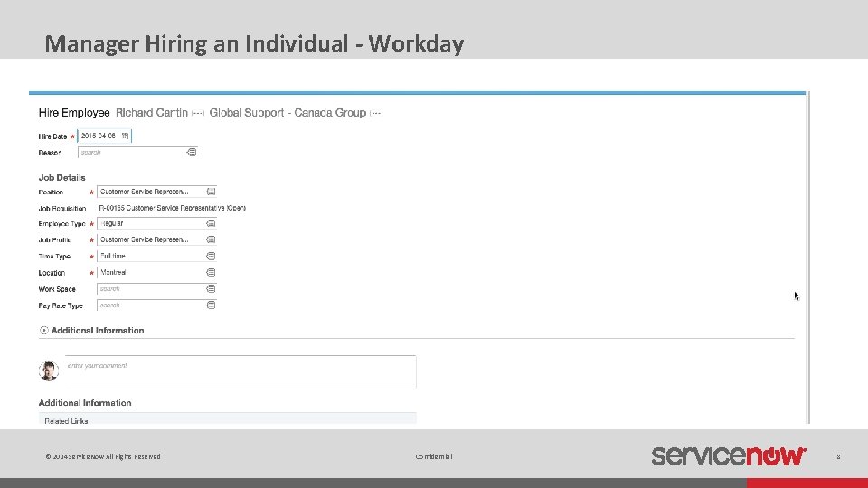The height and width of the screenshot is (488, 868).
Task: Click the Confidential footer text
Action: [x=434, y=456]
